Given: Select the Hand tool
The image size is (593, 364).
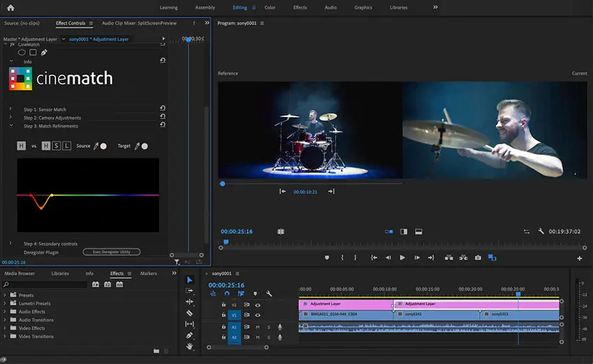Looking at the screenshot, I should click(190, 347).
